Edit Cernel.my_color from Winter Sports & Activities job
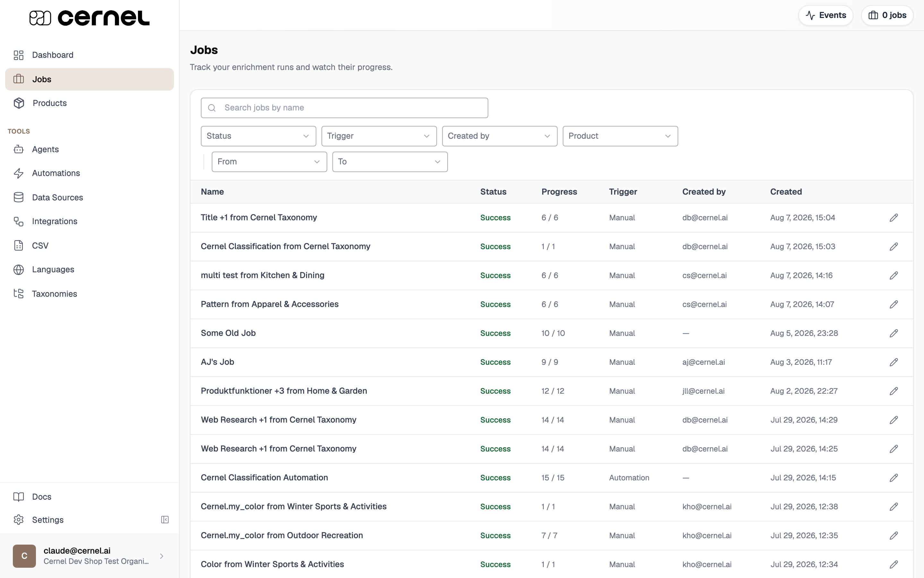The image size is (924, 578). pos(894,507)
